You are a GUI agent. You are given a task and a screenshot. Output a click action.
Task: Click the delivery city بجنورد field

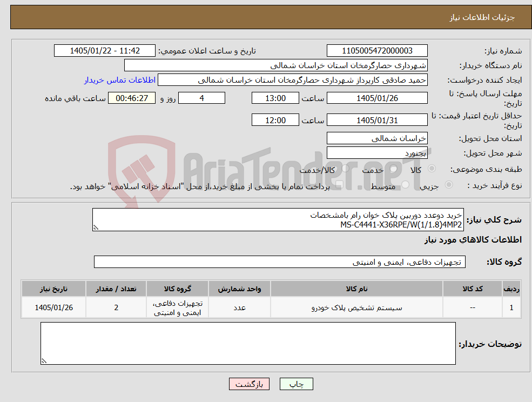(377, 153)
